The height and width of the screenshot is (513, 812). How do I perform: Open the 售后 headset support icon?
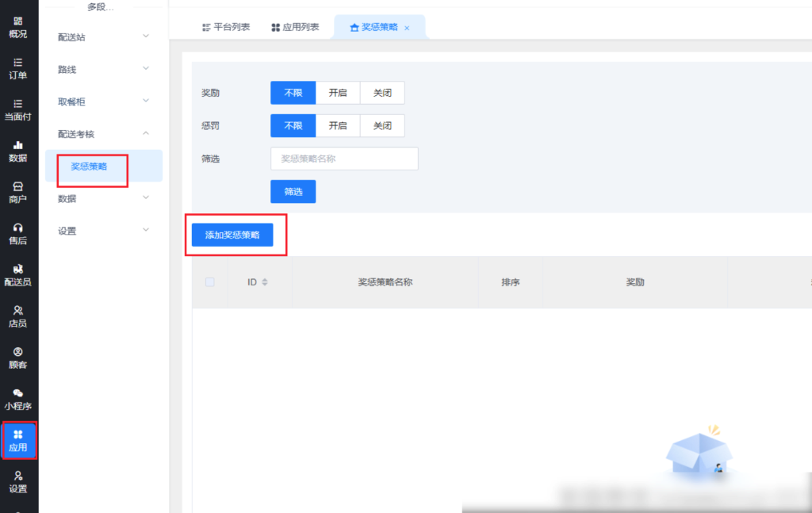[x=17, y=233]
